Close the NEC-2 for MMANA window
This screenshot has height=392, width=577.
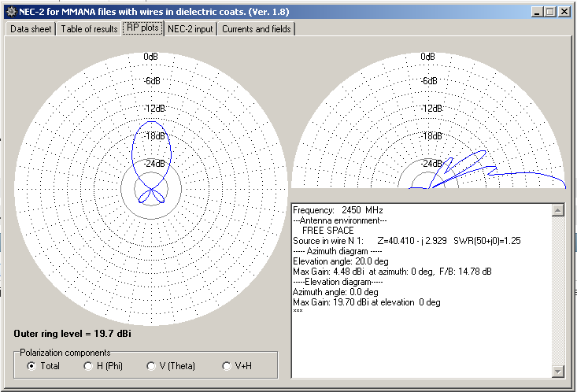(x=564, y=12)
